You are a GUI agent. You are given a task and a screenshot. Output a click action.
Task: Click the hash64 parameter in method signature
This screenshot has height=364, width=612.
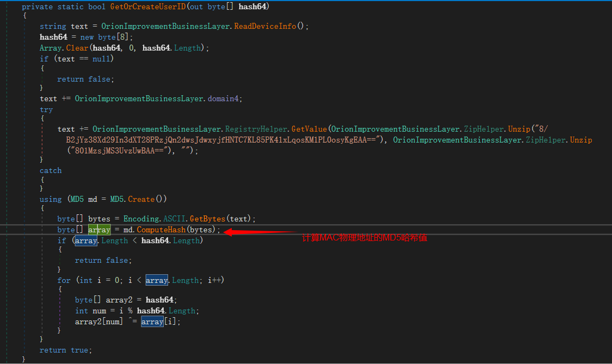254,7
